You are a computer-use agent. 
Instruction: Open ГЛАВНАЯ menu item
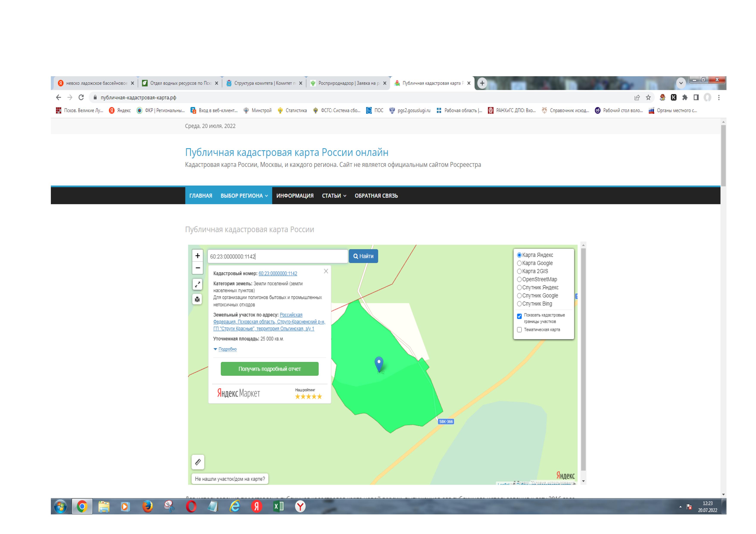(x=201, y=196)
